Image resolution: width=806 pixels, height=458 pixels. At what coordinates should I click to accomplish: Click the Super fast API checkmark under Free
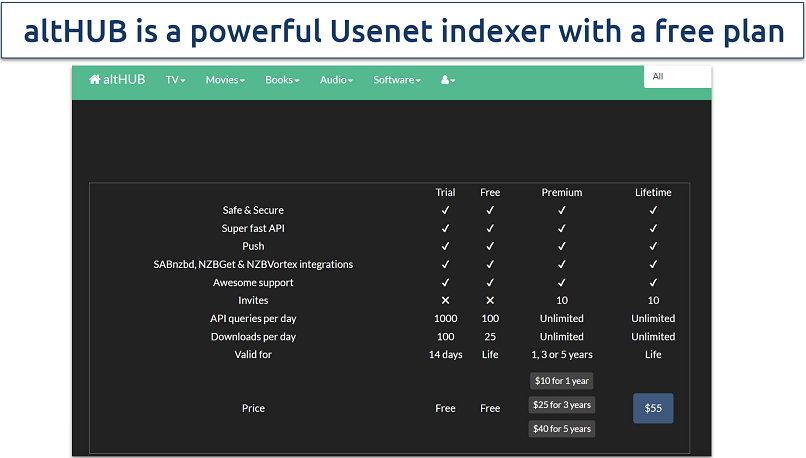click(490, 229)
